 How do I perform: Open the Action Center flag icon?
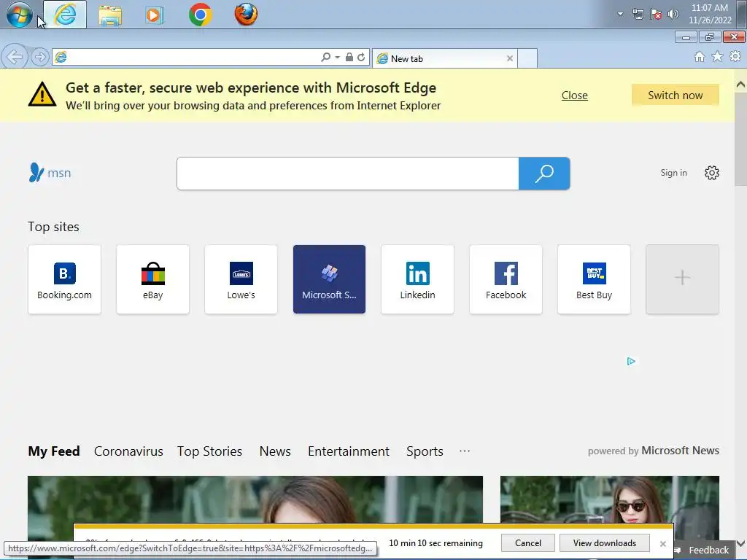pyautogui.click(x=656, y=15)
